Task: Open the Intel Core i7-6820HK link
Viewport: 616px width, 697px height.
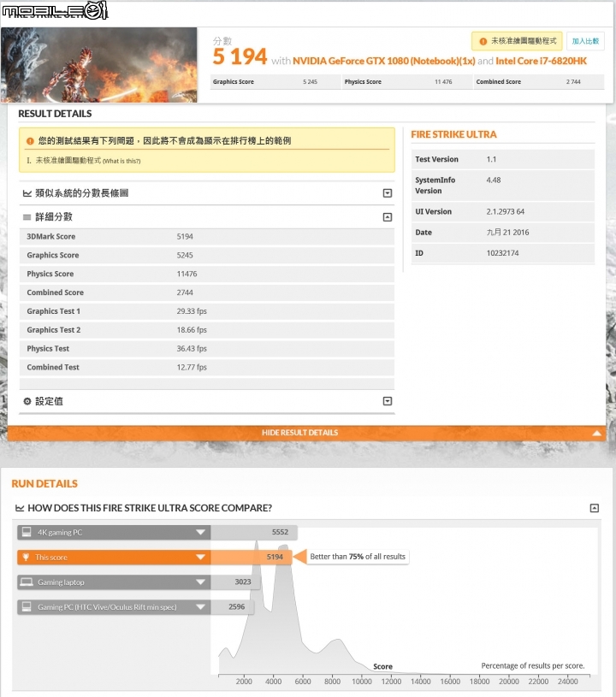Action: pyautogui.click(x=541, y=61)
